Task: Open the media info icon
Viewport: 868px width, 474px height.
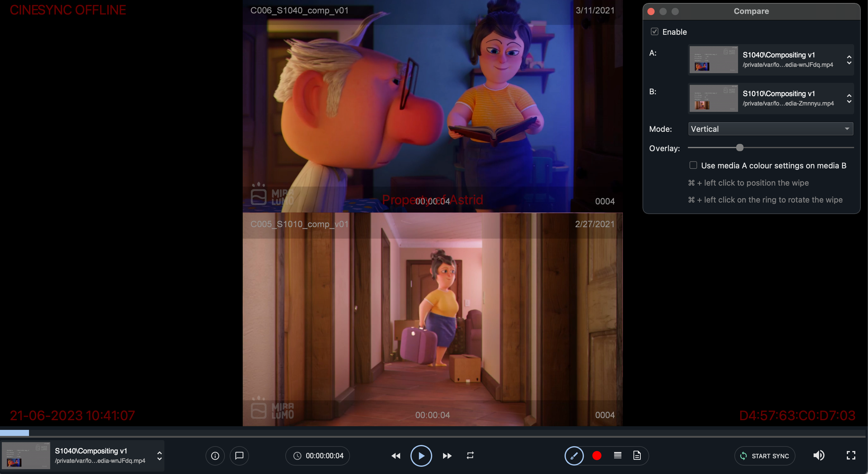Action: pos(215,456)
